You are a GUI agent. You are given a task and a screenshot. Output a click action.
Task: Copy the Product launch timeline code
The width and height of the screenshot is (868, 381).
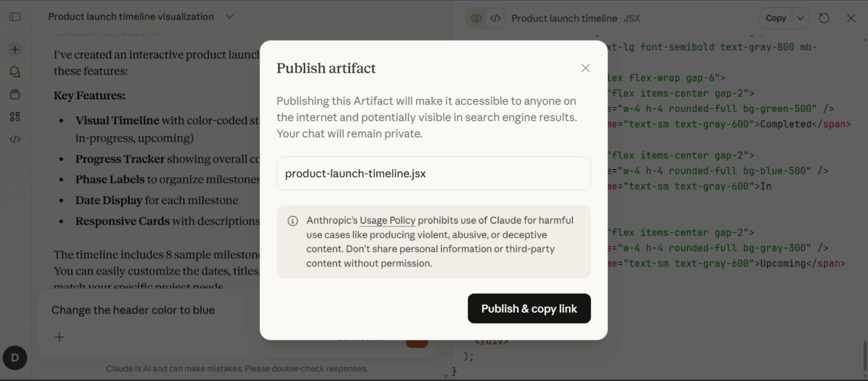click(x=775, y=18)
